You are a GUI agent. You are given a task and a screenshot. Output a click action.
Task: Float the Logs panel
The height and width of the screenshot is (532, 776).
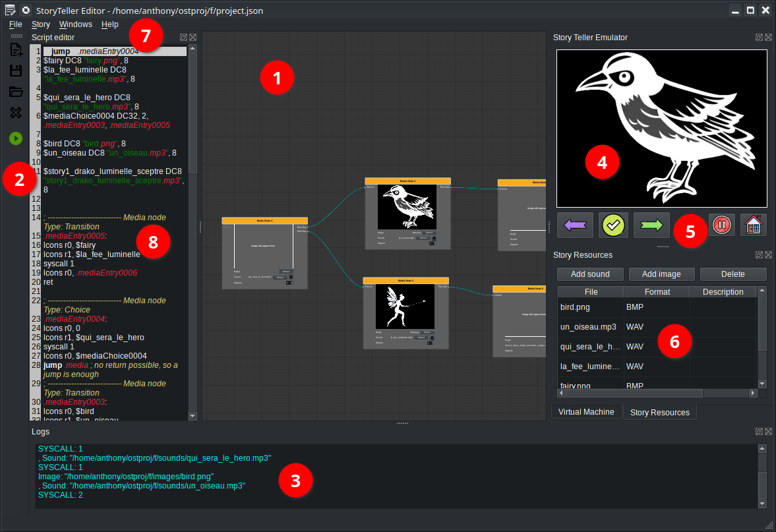coord(760,431)
